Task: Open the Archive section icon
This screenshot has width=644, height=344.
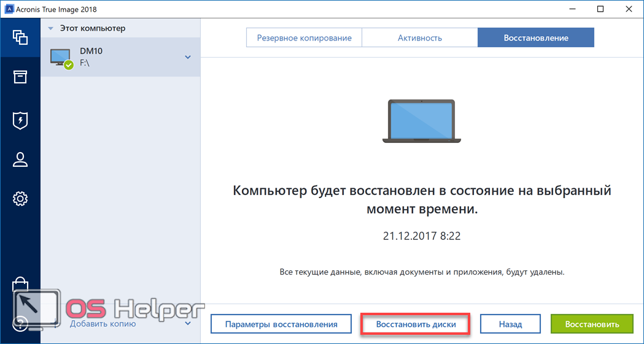Action: tap(20, 77)
